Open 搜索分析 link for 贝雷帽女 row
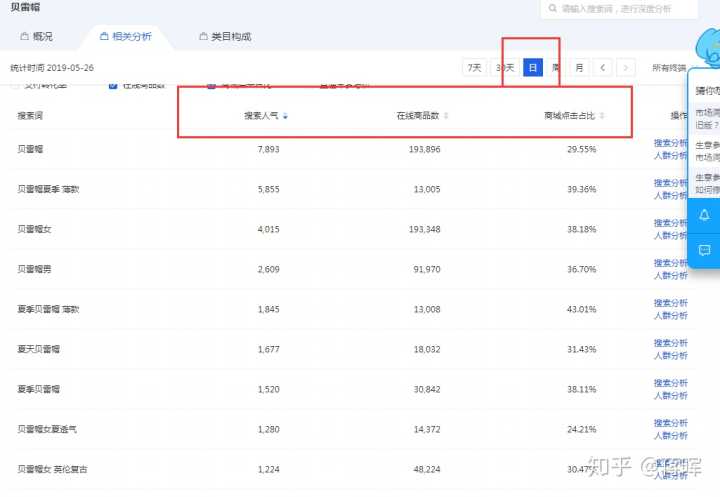The height and width of the screenshot is (497, 720). click(x=670, y=222)
